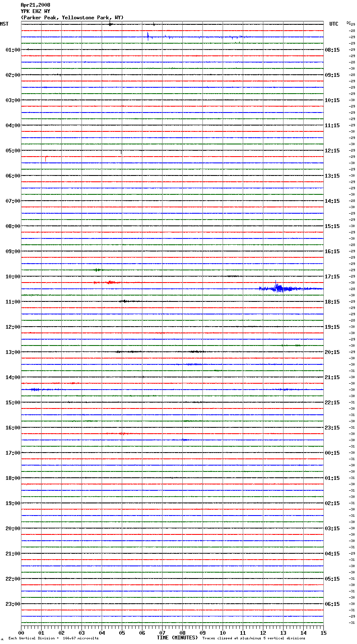Click the '21:00' MST row label

pyautogui.click(x=13, y=554)
